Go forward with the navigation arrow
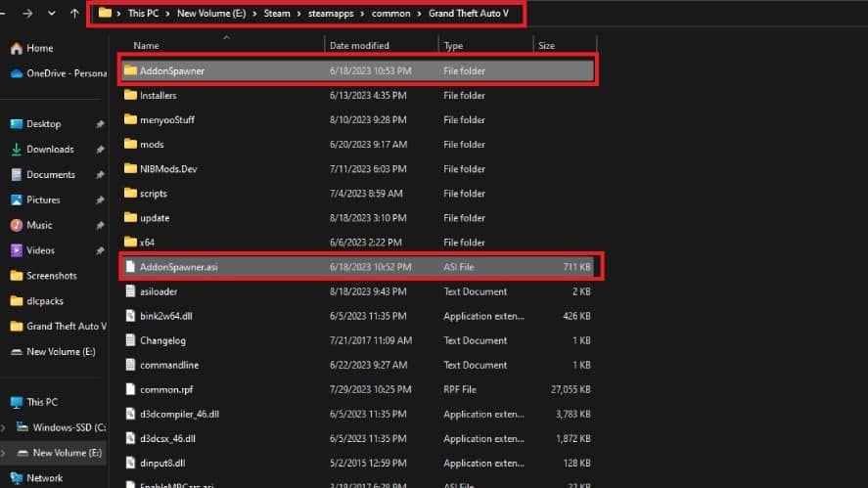The width and height of the screenshot is (868, 488). coord(27,14)
